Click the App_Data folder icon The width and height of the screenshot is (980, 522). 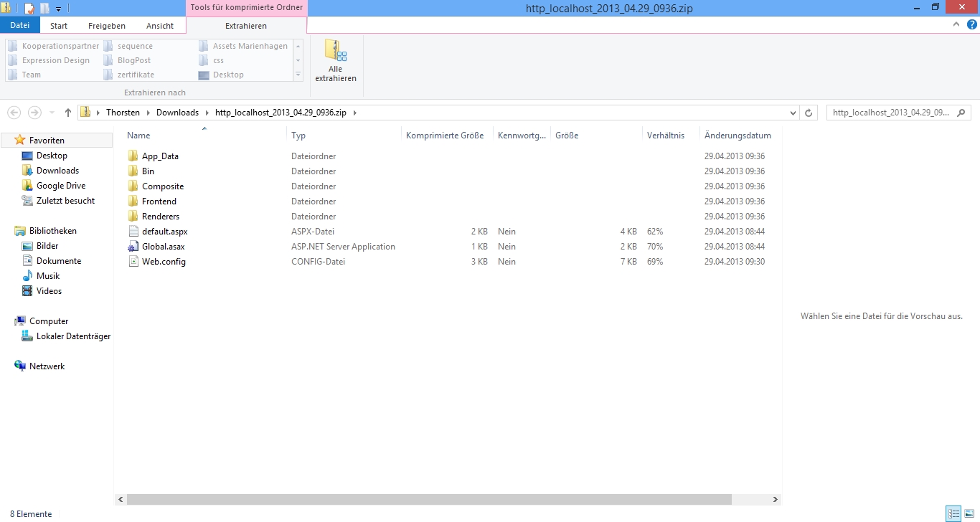(133, 156)
